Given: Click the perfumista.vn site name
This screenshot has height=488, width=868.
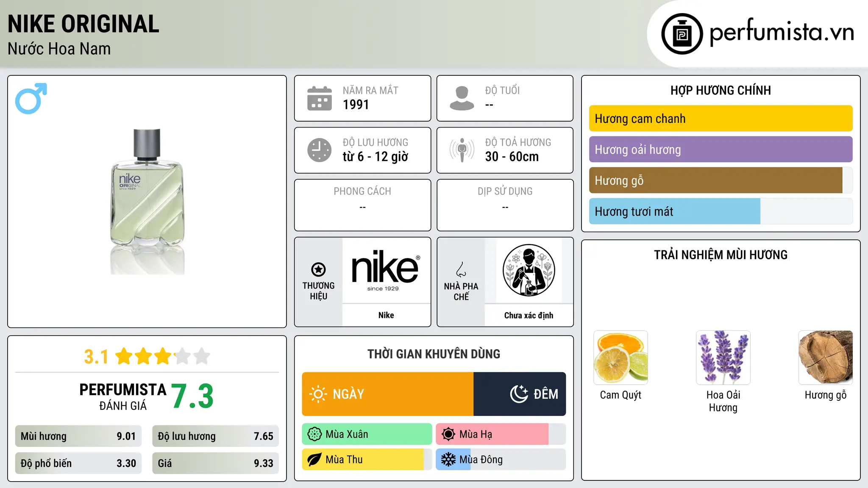Looking at the screenshot, I should point(782,32).
